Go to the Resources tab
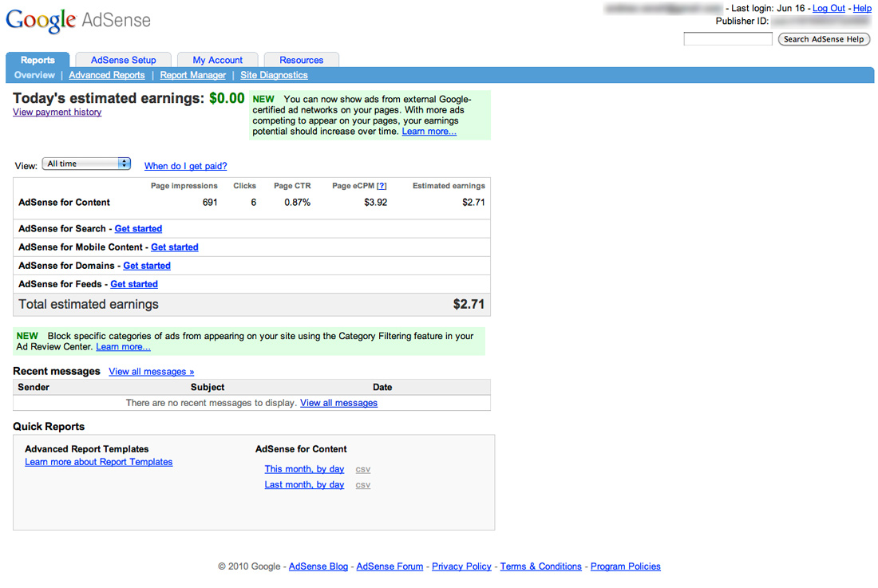Image resolution: width=878 pixels, height=588 pixels. (x=301, y=60)
